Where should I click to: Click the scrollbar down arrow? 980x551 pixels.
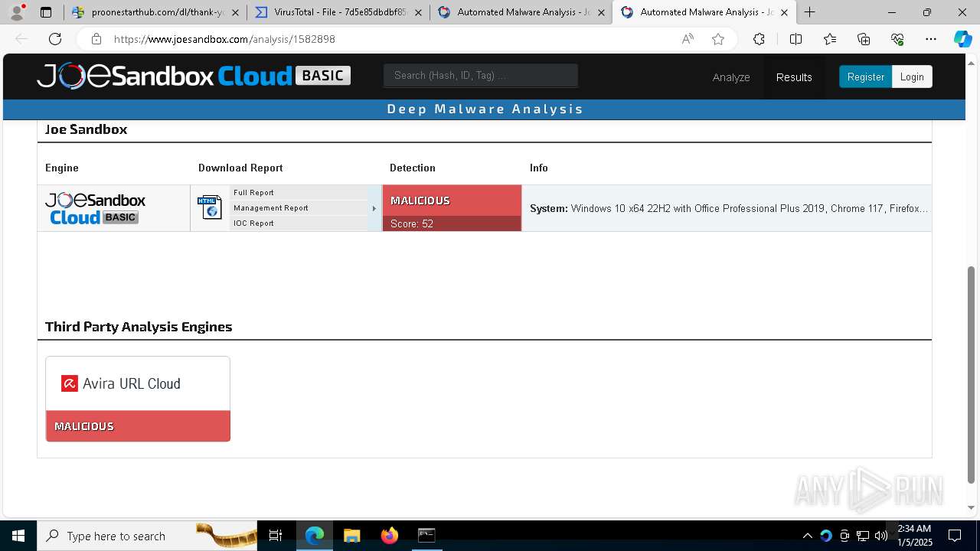[972, 507]
